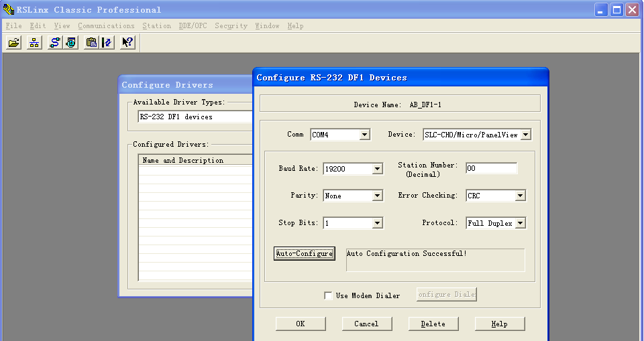
Task: Expand the Protocol dropdown
Action: coord(520,223)
